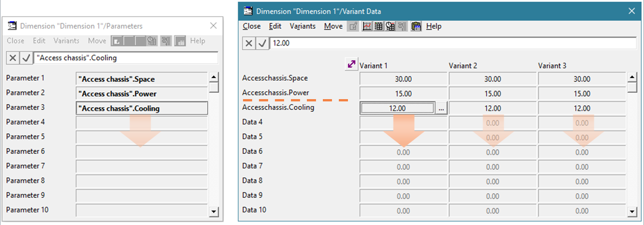The width and height of the screenshot is (644, 225).
Task: Click the Variant Data scrollbar down arrow
Action: click(x=633, y=212)
